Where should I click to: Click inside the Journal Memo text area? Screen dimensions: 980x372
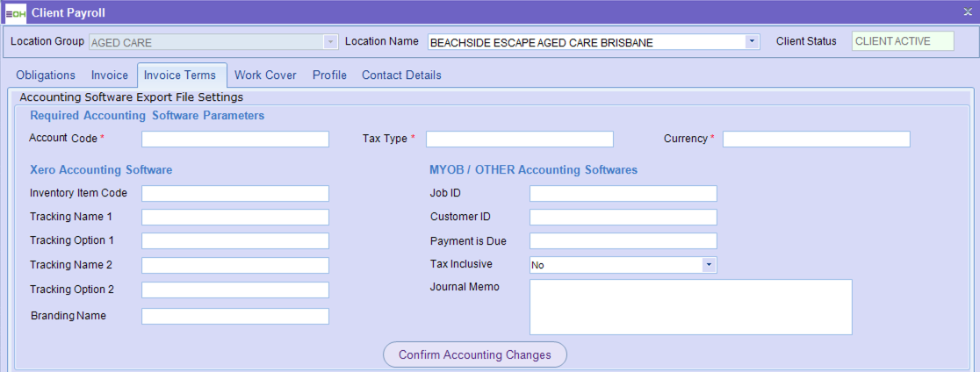click(690, 307)
